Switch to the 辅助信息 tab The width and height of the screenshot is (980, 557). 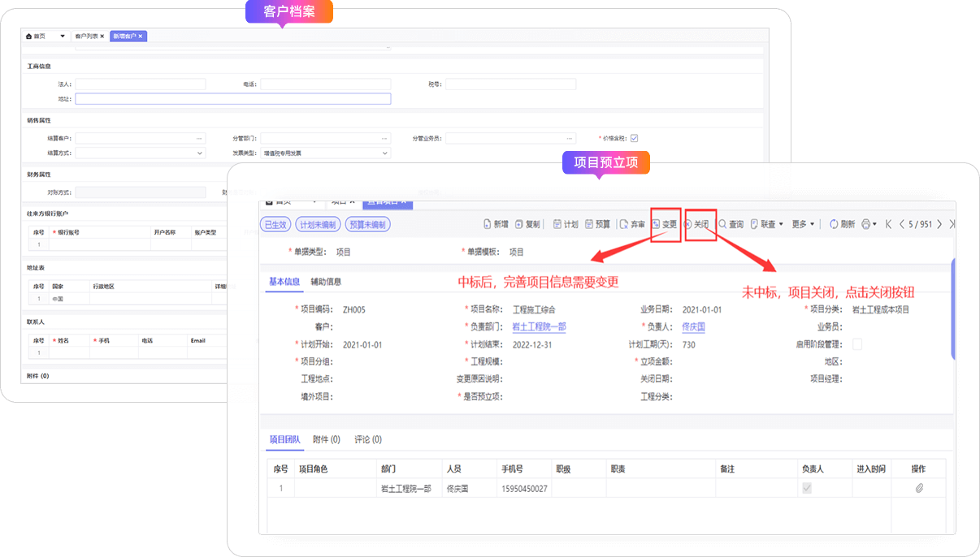tap(326, 282)
